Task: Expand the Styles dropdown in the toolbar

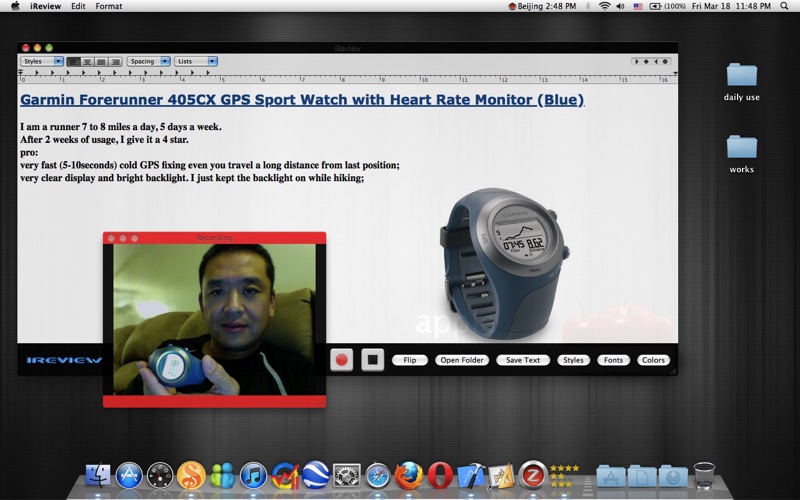Action: pyautogui.click(x=42, y=61)
